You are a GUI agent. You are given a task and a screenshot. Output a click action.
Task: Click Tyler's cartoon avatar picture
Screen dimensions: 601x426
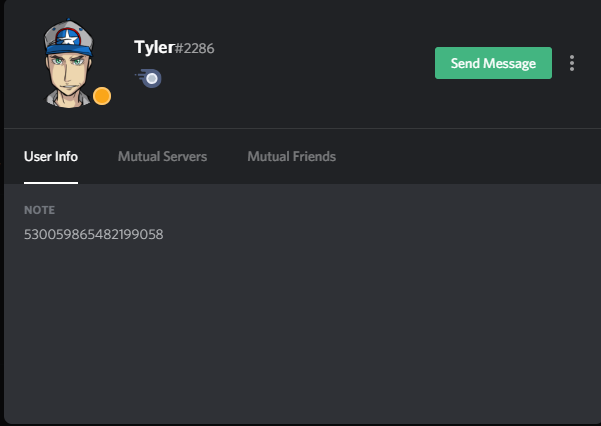(x=69, y=63)
